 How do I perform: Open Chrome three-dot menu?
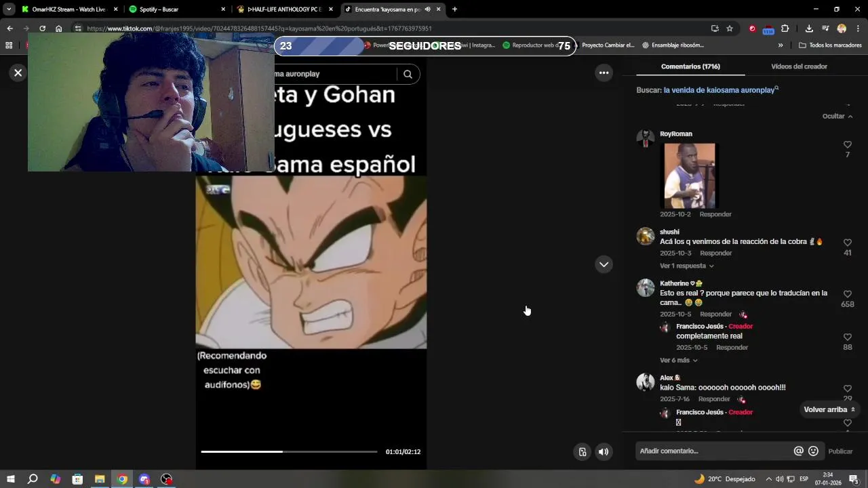tap(858, 28)
